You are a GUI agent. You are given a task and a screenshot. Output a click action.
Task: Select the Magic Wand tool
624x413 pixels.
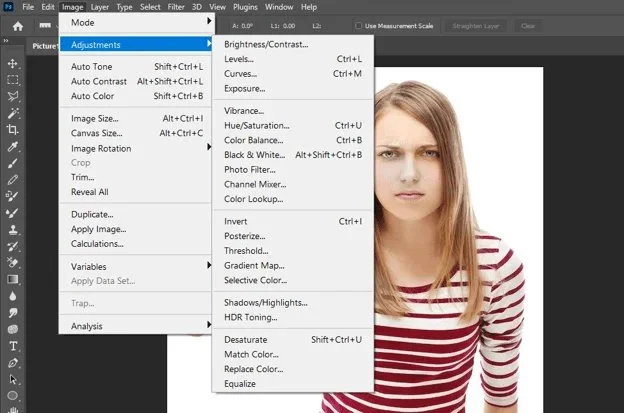13,113
